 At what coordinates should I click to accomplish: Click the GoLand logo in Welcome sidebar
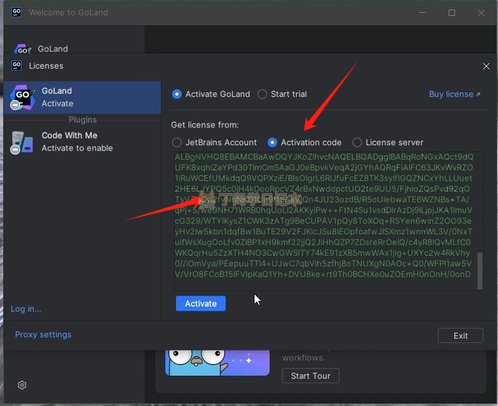coord(22,49)
